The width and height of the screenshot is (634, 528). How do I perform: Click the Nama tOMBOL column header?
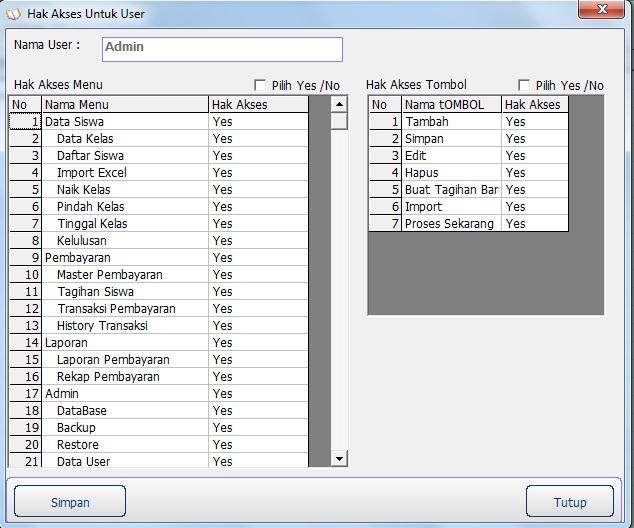451,105
